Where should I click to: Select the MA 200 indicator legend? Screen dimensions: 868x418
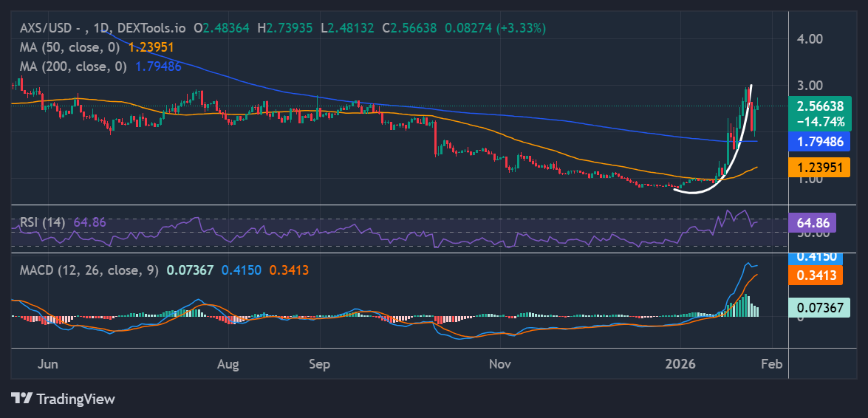(74, 66)
